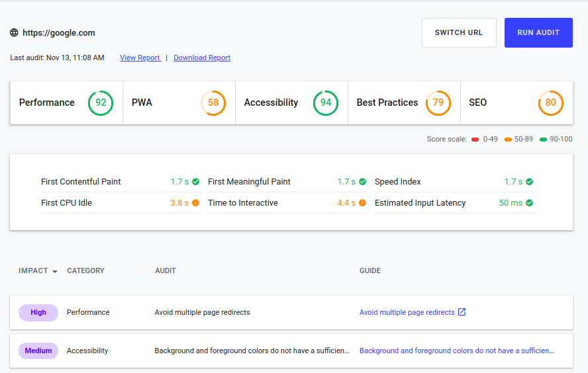Click the orange warning icon for First CPU Idle
Image resolution: width=588 pixels, height=373 pixels.
pyautogui.click(x=195, y=203)
